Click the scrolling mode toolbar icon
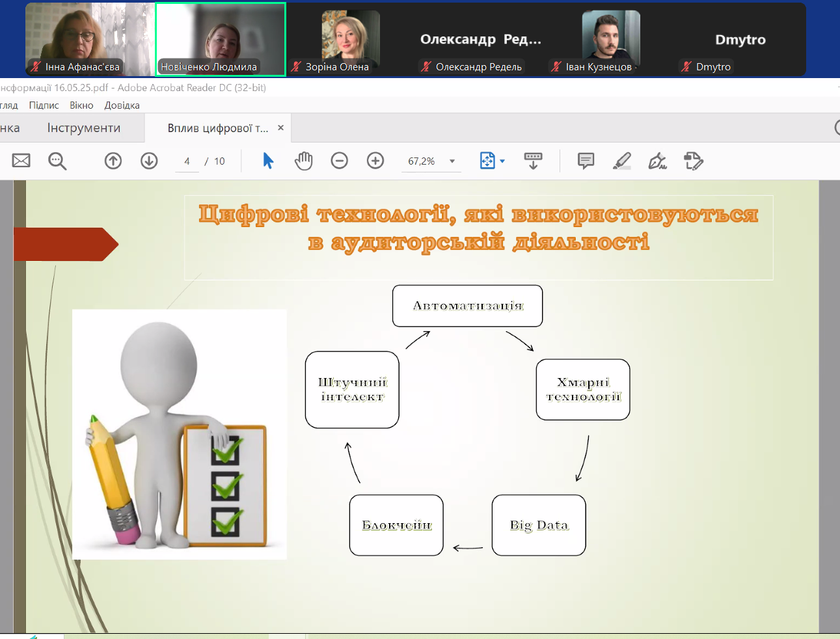This screenshot has width=840, height=639. click(x=533, y=161)
